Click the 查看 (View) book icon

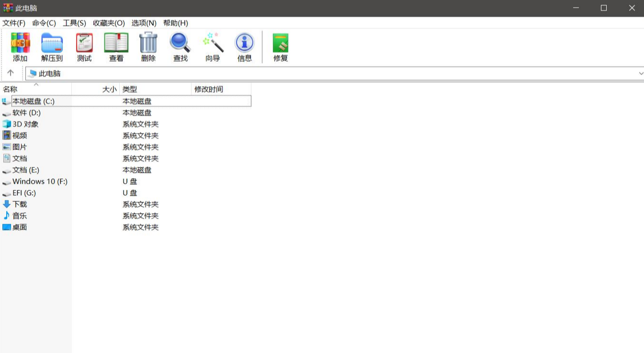tap(116, 43)
